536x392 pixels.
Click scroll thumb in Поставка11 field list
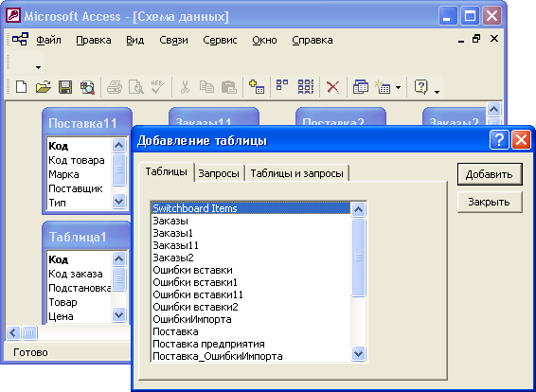[118, 169]
